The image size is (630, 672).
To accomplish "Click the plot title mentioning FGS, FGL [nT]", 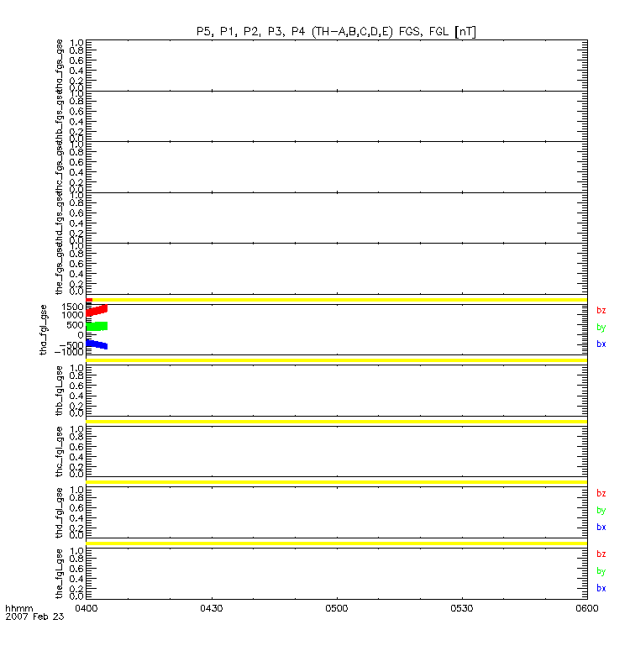I will [337, 32].
